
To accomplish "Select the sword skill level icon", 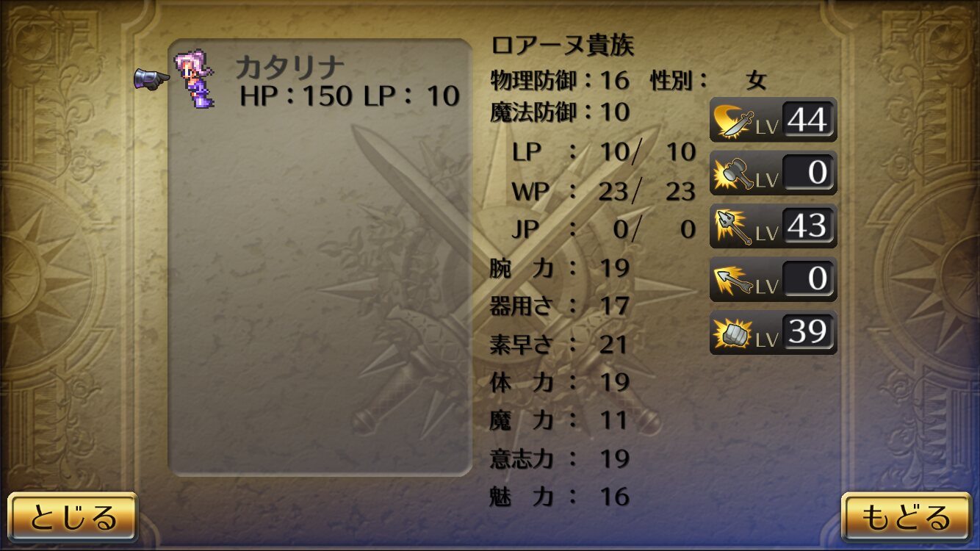I will [733, 121].
